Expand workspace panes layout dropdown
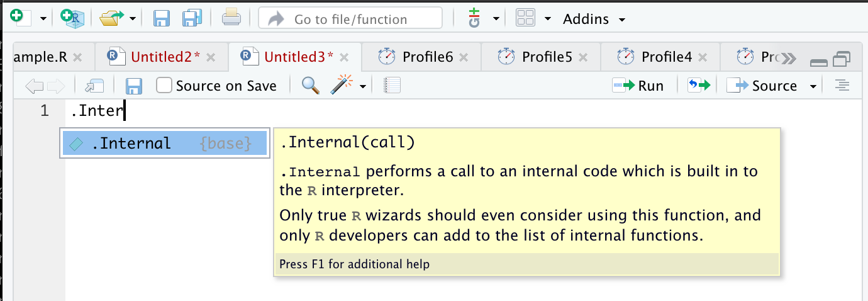Image resolution: width=868 pixels, height=301 pixels. 548,19
